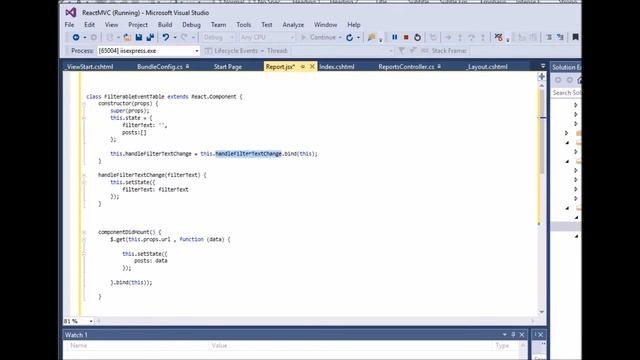Click the Step Over icon
640x360 pixels.
pos(471,38)
